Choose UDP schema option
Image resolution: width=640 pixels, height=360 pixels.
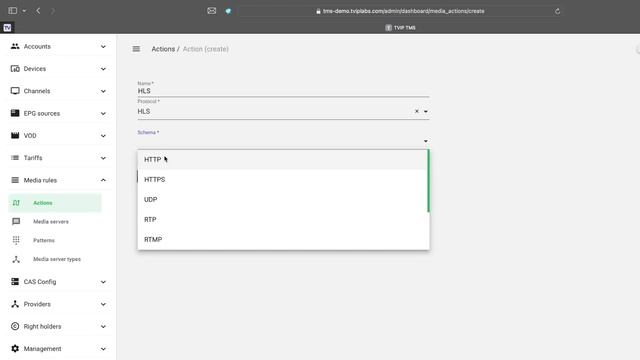(x=282, y=200)
